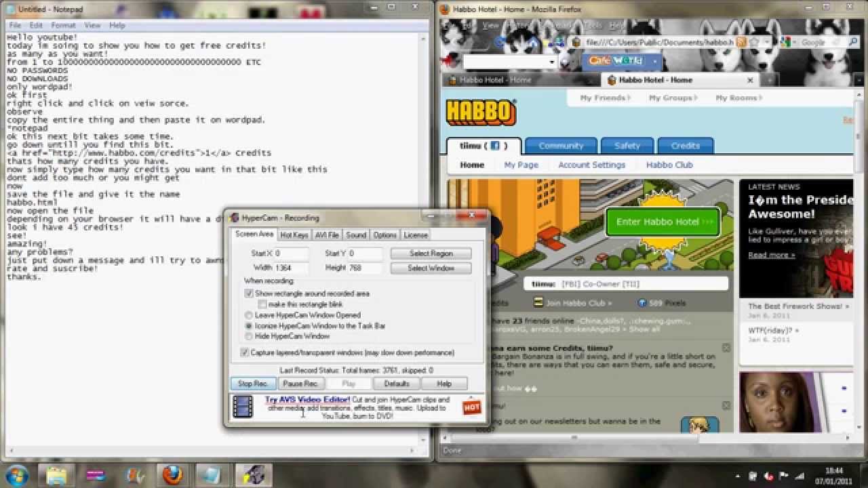The width and height of the screenshot is (868, 488).
Task: Open Firefox from the taskbar
Action: [x=174, y=475]
